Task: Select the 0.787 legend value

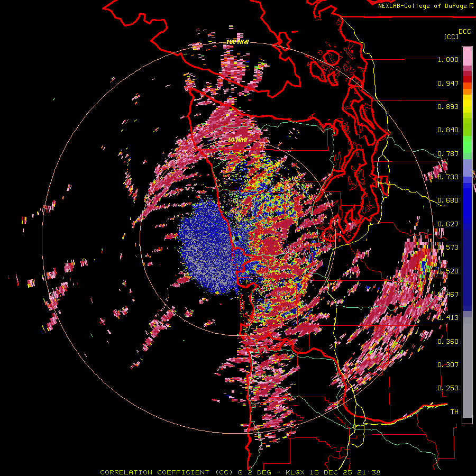Action: (448, 153)
